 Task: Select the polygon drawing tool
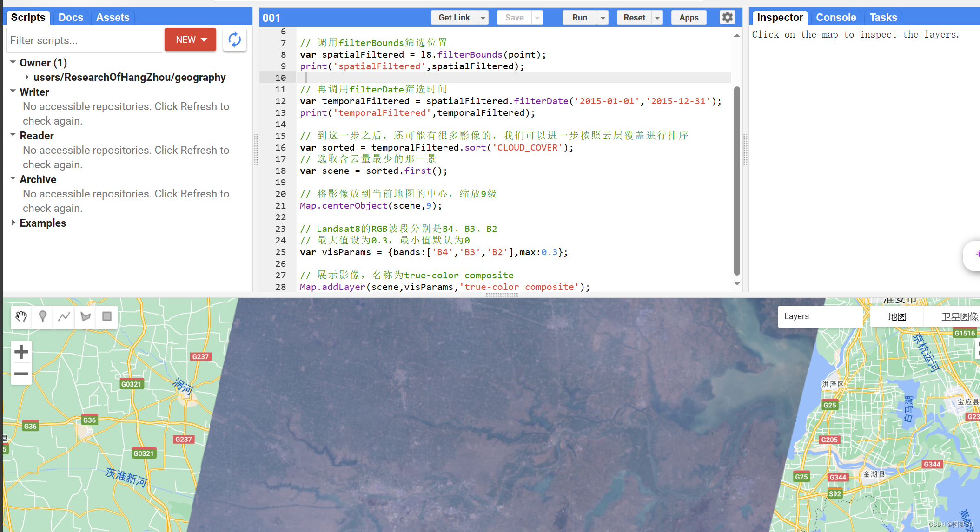point(85,317)
